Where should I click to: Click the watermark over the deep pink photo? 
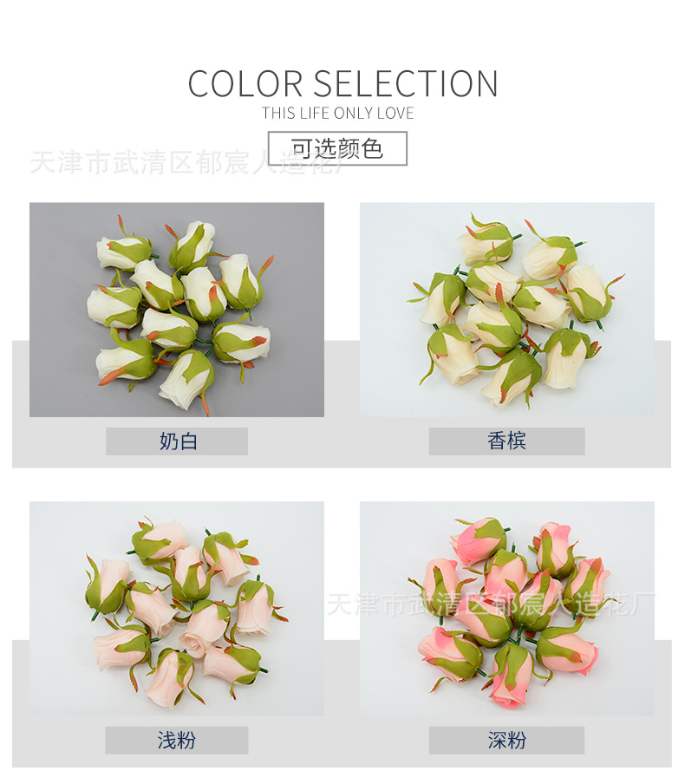point(491,604)
